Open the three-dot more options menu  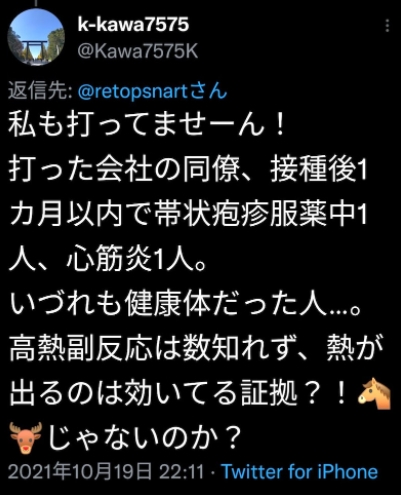(x=387, y=26)
